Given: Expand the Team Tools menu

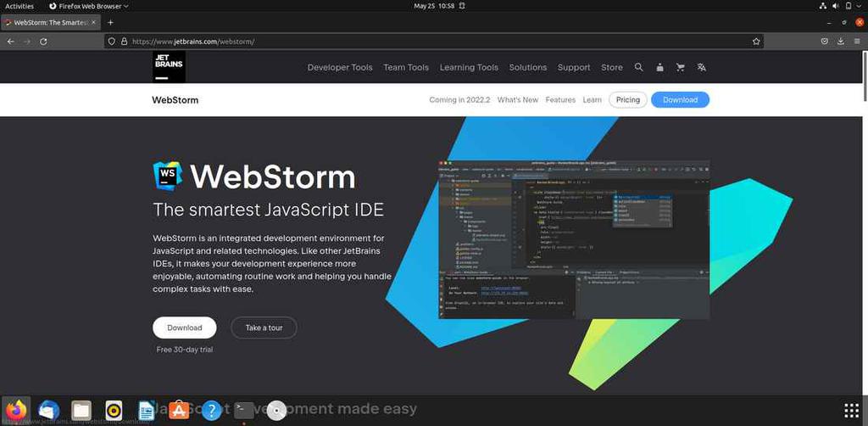Looking at the screenshot, I should click(x=406, y=67).
